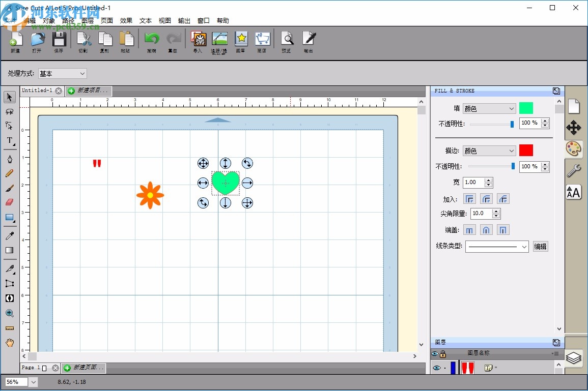Click the Save floppy disk icon
This screenshot has height=391, width=588.
pos(59,40)
